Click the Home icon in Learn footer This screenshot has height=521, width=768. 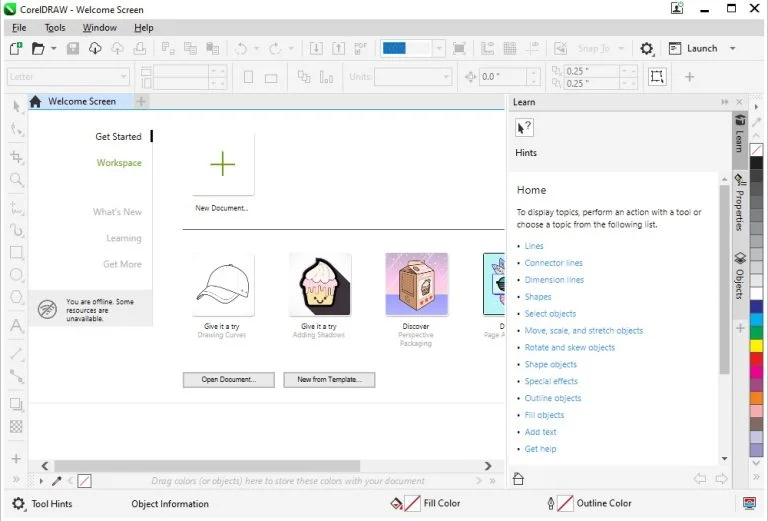(518, 478)
